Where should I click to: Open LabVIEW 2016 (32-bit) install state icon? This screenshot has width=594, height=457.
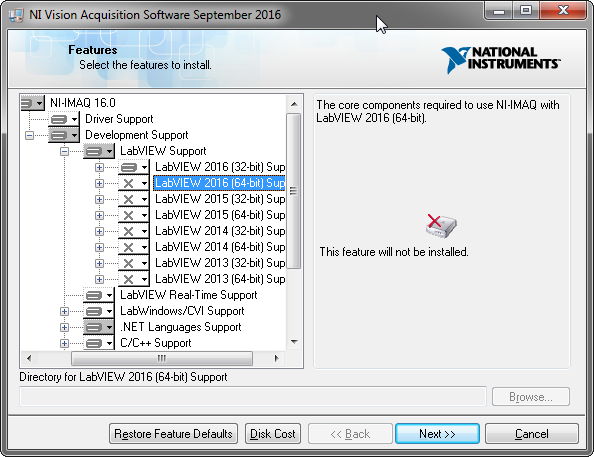pos(134,167)
